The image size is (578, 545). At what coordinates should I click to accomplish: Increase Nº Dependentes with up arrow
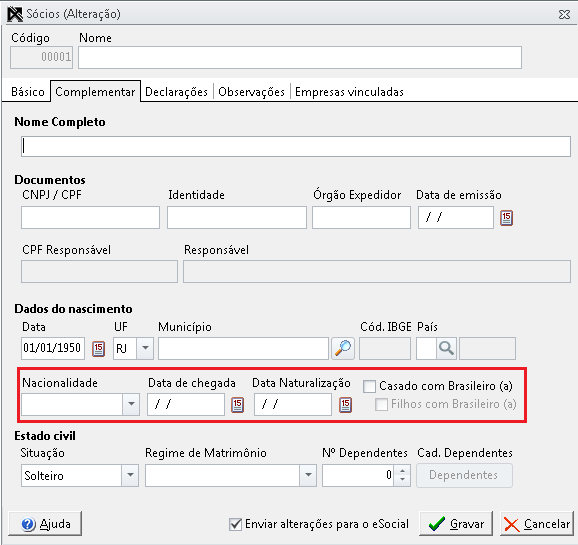(x=402, y=471)
